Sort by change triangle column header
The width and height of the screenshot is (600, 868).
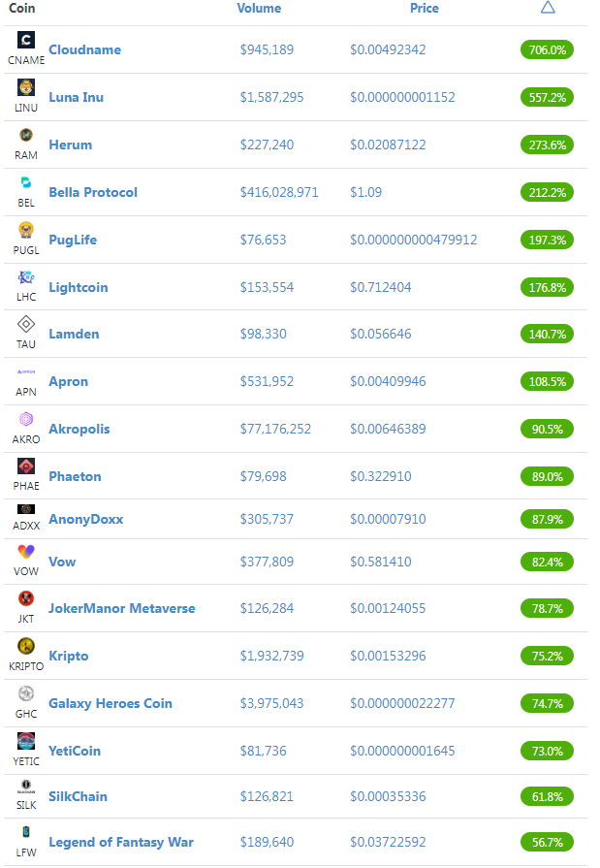click(548, 7)
